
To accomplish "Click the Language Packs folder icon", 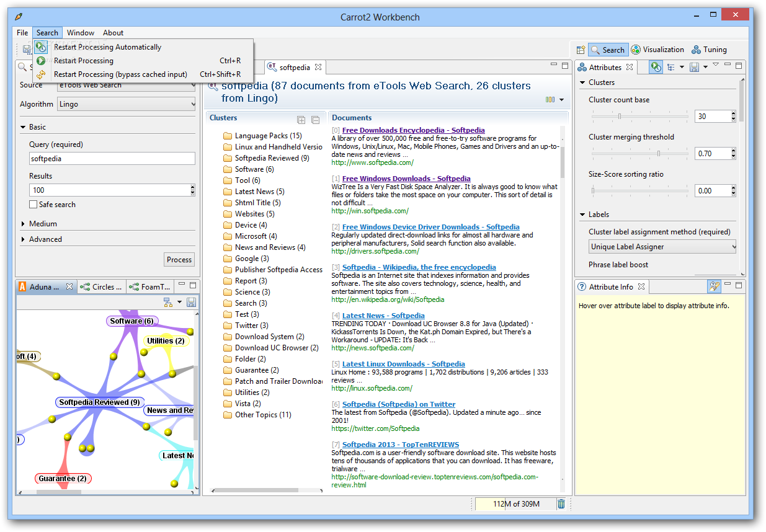I will pos(228,136).
